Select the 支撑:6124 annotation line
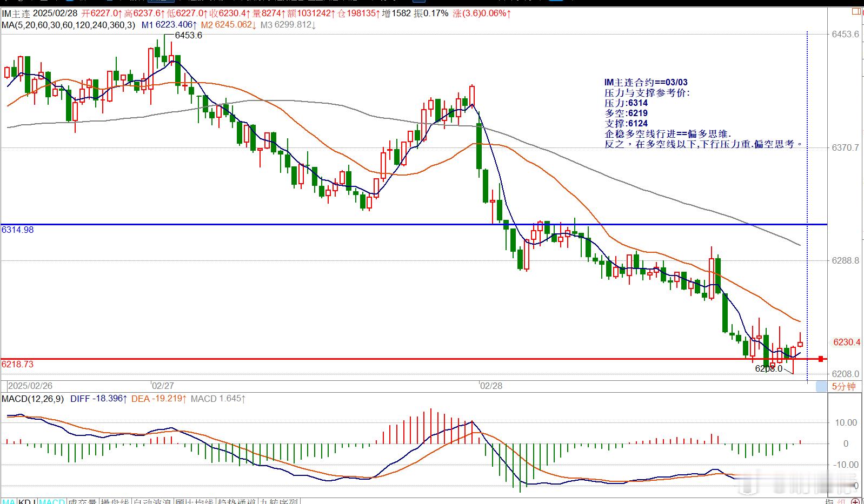Image resolution: width=864 pixels, height=504 pixels. click(626, 124)
